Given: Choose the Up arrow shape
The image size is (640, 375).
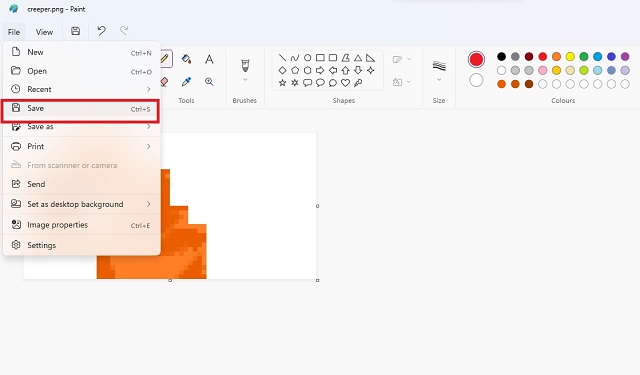Looking at the screenshot, I should (x=346, y=70).
